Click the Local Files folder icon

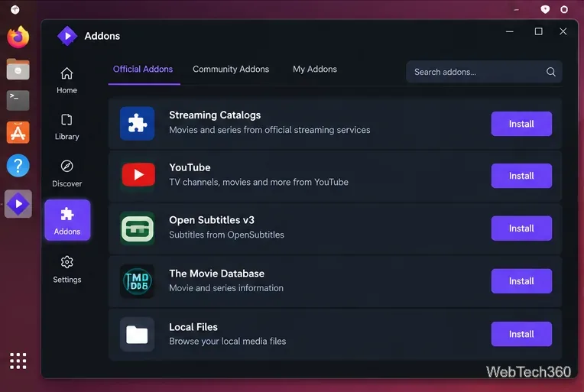point(138,334)
